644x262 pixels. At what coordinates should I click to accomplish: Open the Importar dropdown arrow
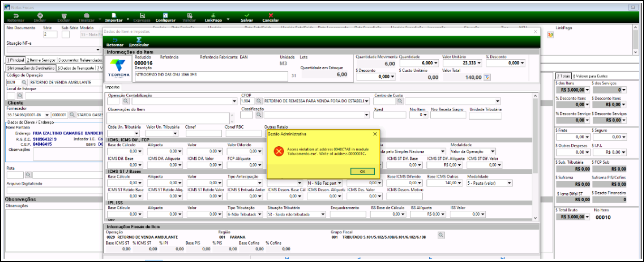tap(128, 19)
